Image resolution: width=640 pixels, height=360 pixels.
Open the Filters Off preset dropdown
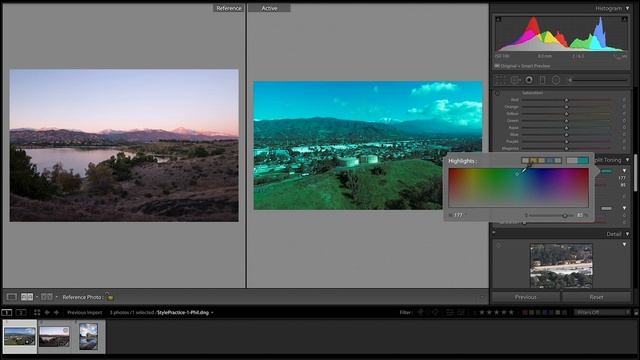click(602, 312)
